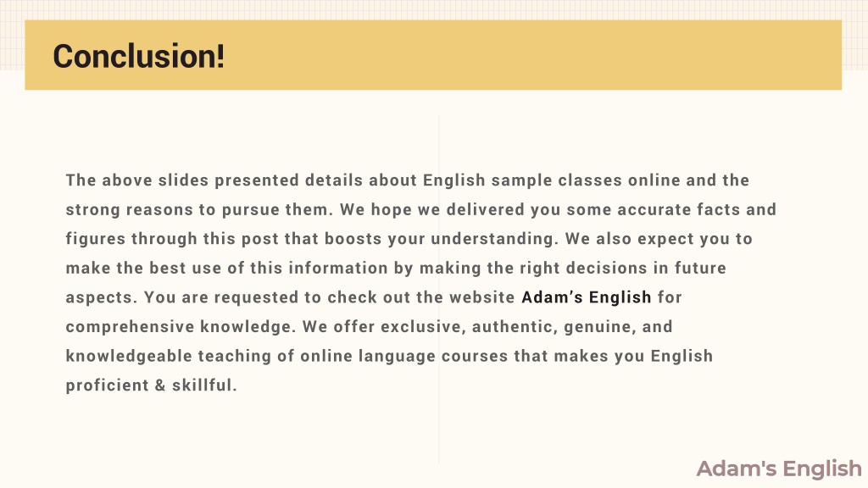Click the word 'knowledgeable' starting seventh line
868x488 pixels.
pos(129,356)
